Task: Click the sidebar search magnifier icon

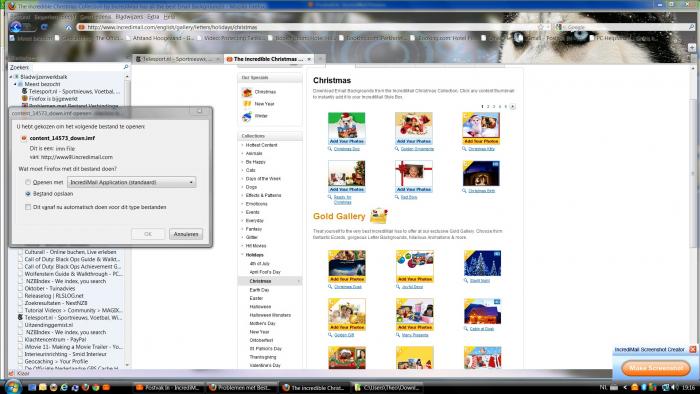Action: (x=125, y=67)
